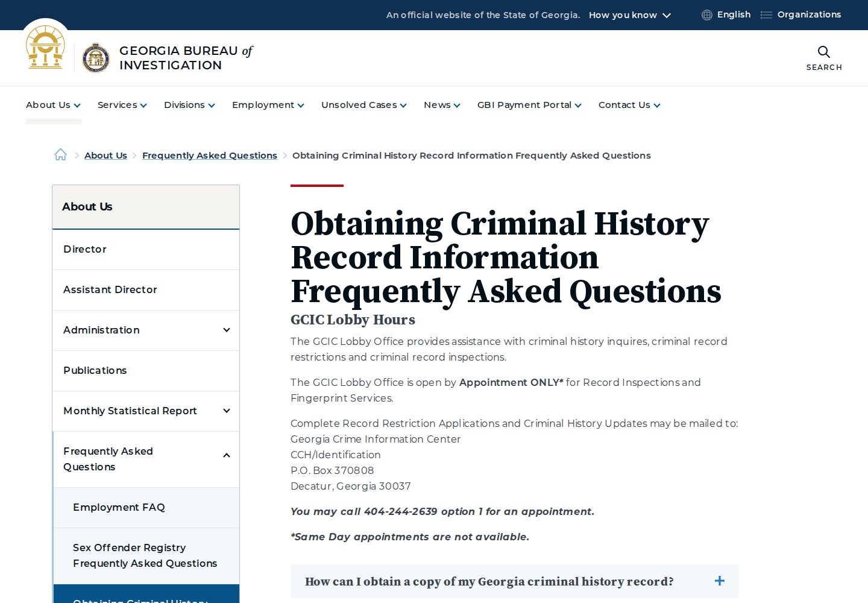Open Frequently Asked Questions sidebar item

(x=108, y=459)
